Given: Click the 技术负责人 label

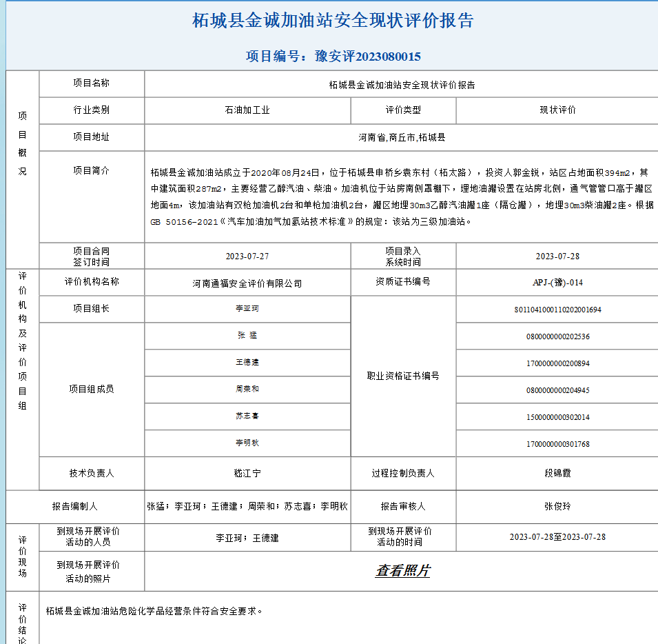Looking at the screenshot, I should pos(92,473).
